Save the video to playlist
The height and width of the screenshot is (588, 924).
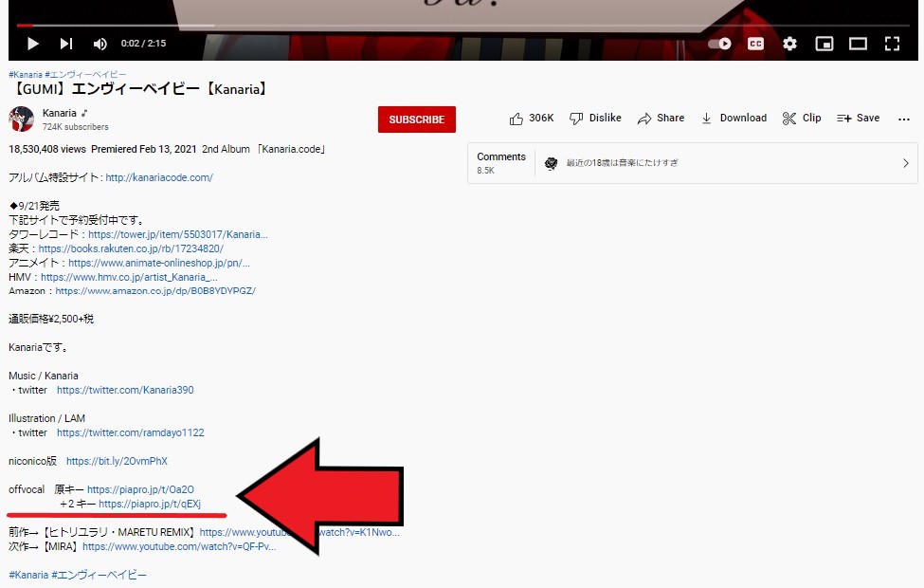[858, 118]
